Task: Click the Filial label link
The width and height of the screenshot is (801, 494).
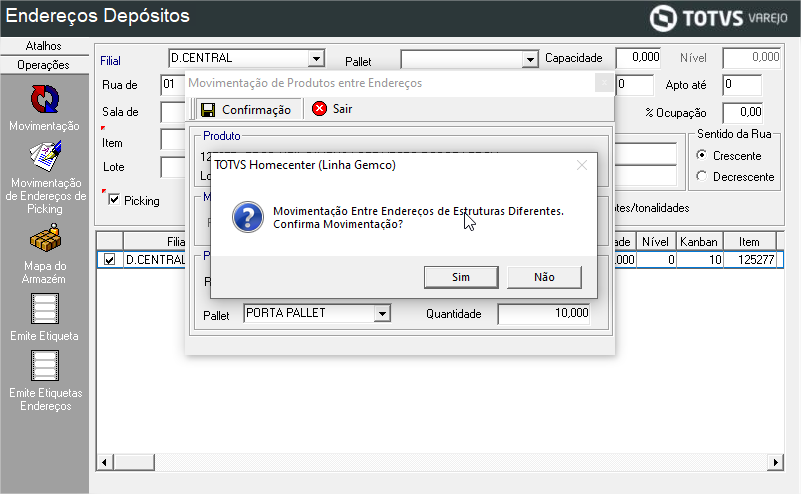Action: click(x=110, y=61)
